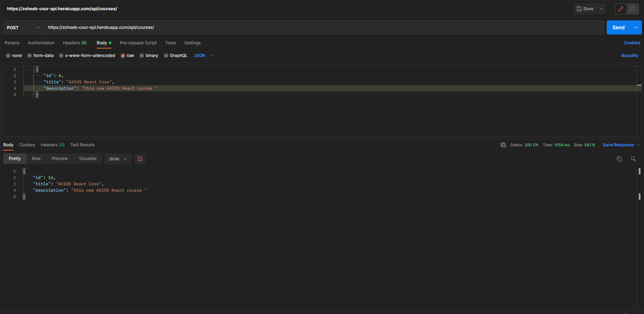Select the none body type radio

coord(8,56)
